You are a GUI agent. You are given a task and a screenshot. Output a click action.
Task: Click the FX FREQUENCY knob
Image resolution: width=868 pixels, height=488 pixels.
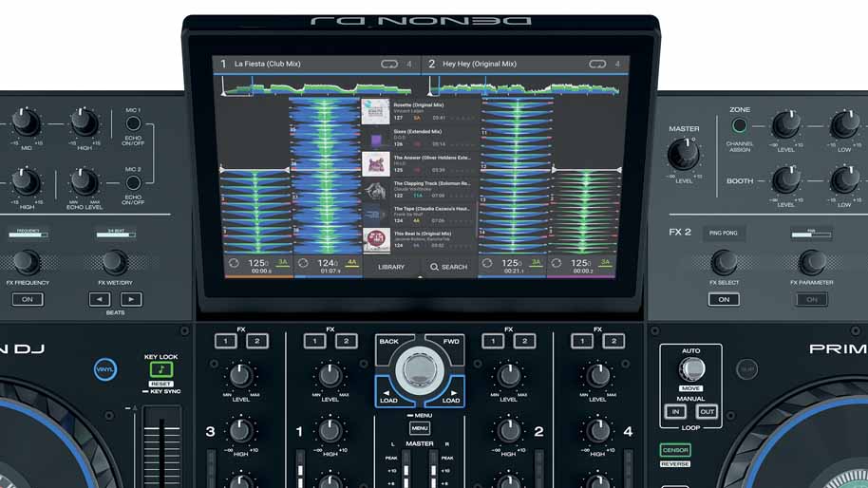(27, 262)
